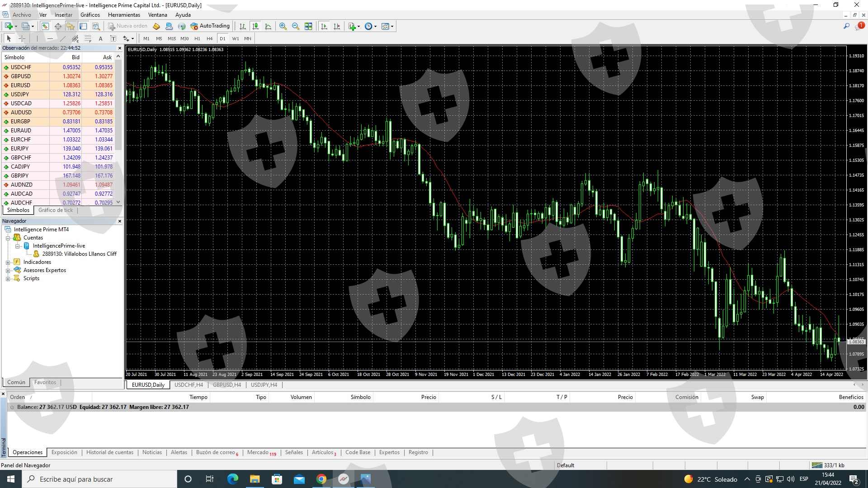868x488 pixels.
Task: Click the tile windows grid icon
Action: [308, 26]
